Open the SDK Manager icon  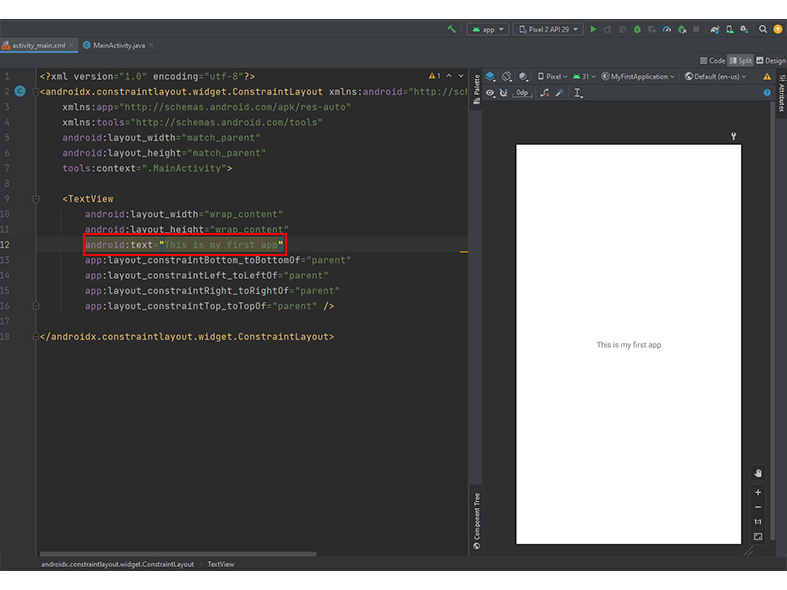(744, 30)
